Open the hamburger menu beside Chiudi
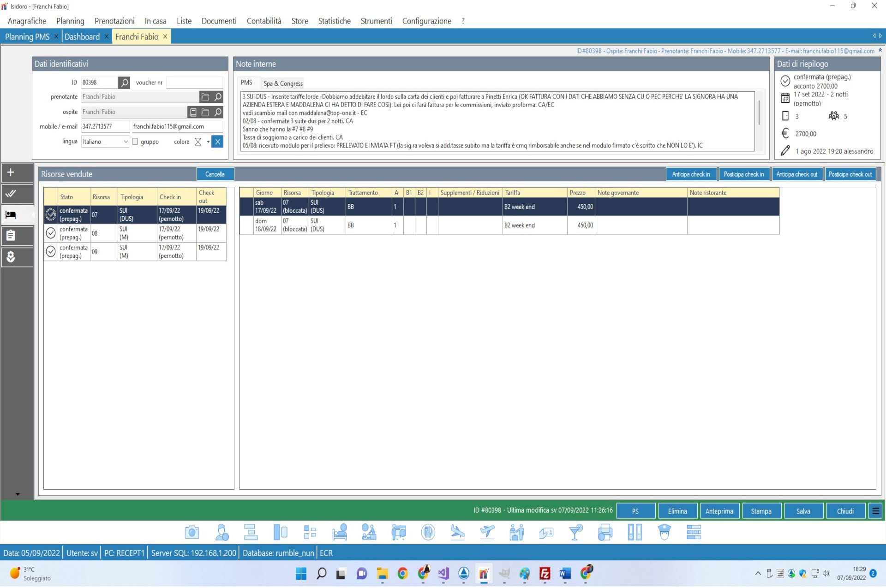This screenshot has height=588, width=886. [875, 511]
